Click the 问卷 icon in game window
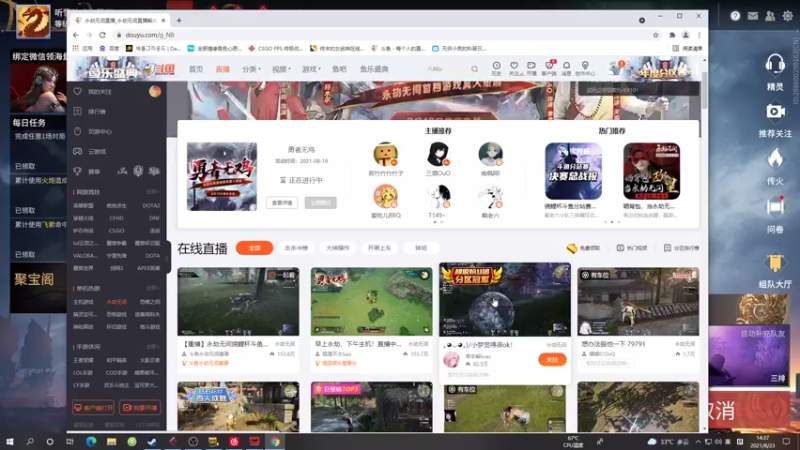Screen dimensions: 800x450 click(775, 207)
